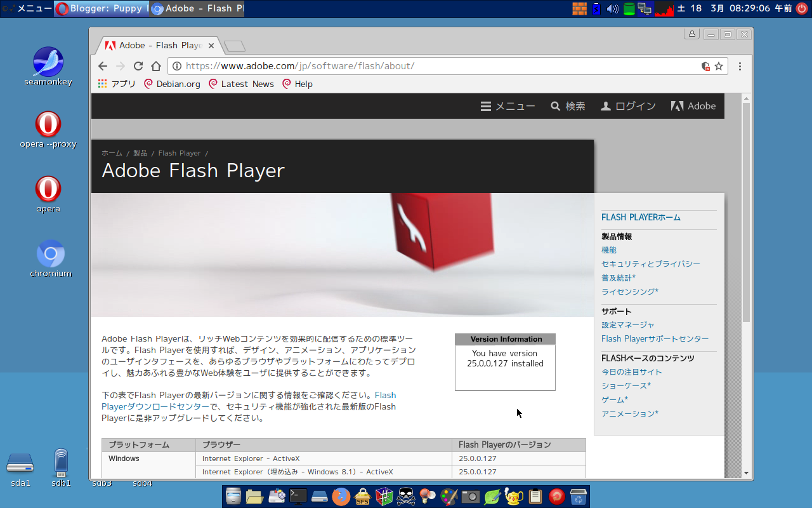The height and width of the screenshot is (508, 812).
Task: Expand the Adobe メニュー hamburger menu
Action: click(485, 106)
